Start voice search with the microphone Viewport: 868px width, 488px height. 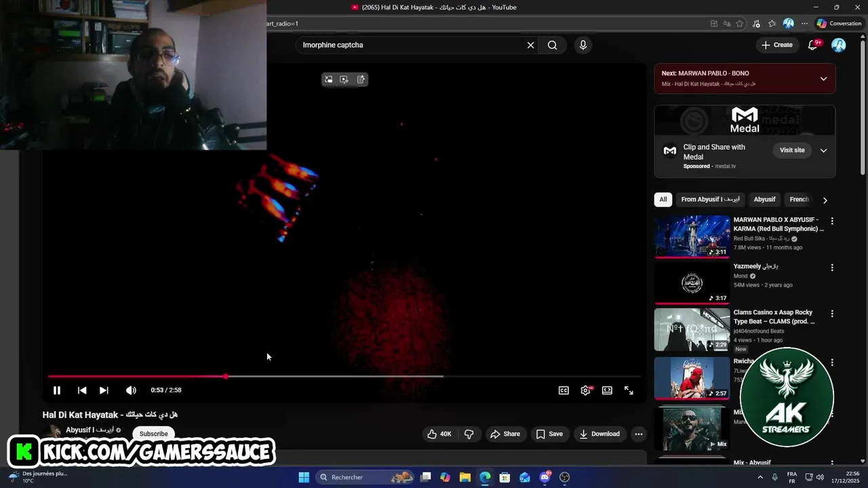pyautogui.click(x=583, y=45)
